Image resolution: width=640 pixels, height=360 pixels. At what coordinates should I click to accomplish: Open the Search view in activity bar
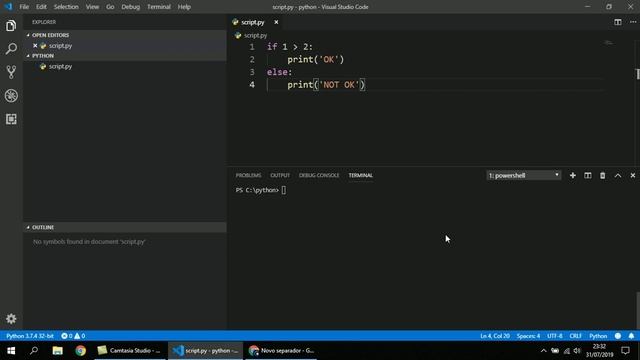[x=11, y=49]
